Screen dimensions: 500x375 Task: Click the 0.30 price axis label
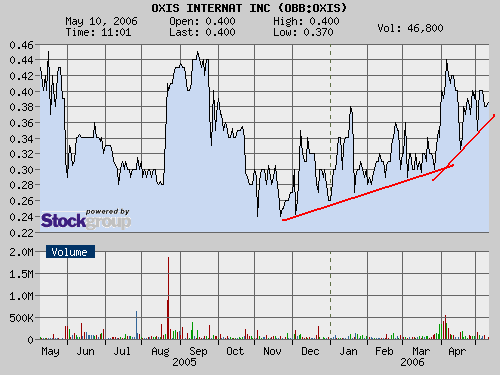[x=22, y=170]
